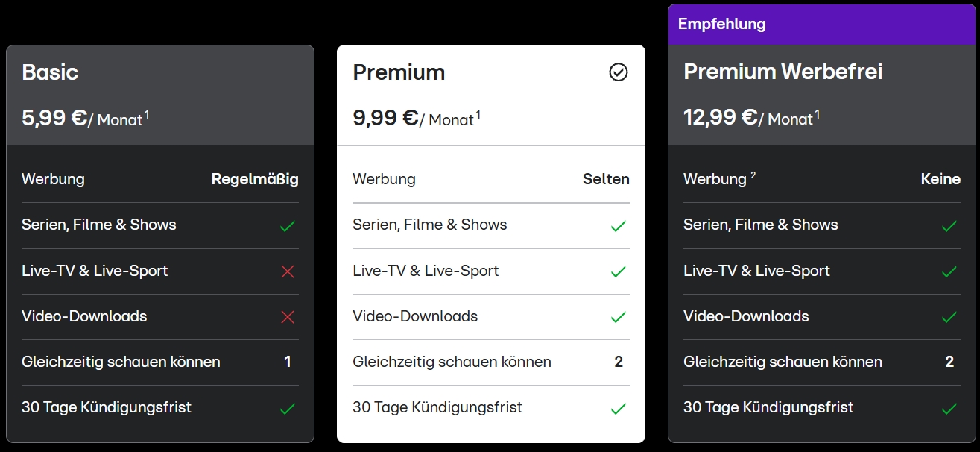Click the purple Empfehlung badge
The height and width of the screenshot is (452, 980).
[723, 24]
